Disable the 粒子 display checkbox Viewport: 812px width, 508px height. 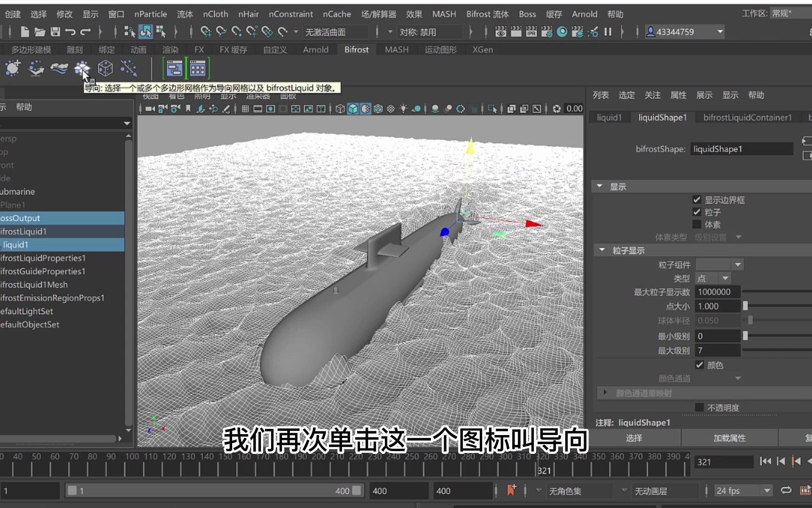click(x=697, y=212)
